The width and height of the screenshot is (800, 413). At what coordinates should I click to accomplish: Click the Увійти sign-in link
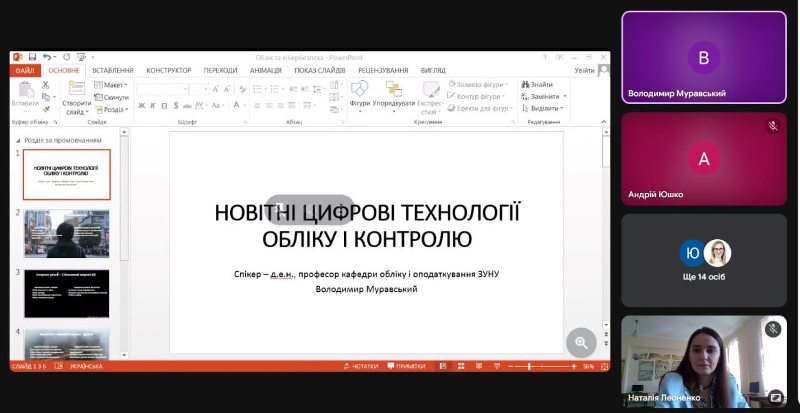pyautogui.click(x=584, y=71)
